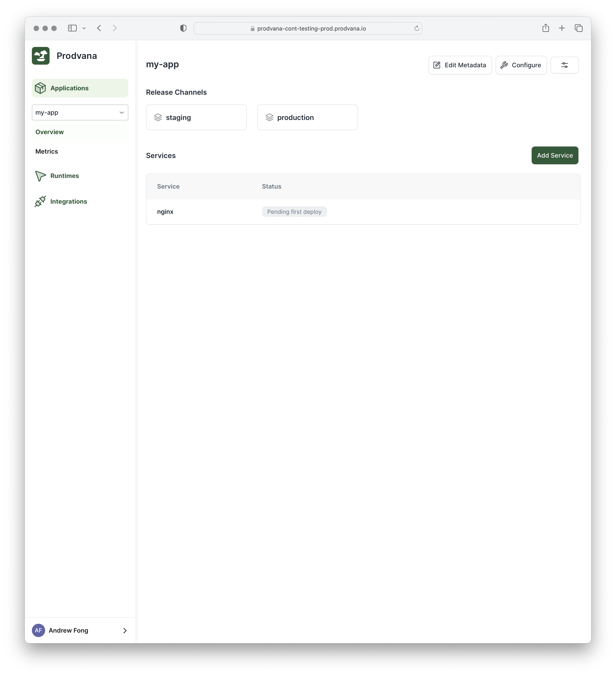Click the Add Service button

(x=554, y=156)
